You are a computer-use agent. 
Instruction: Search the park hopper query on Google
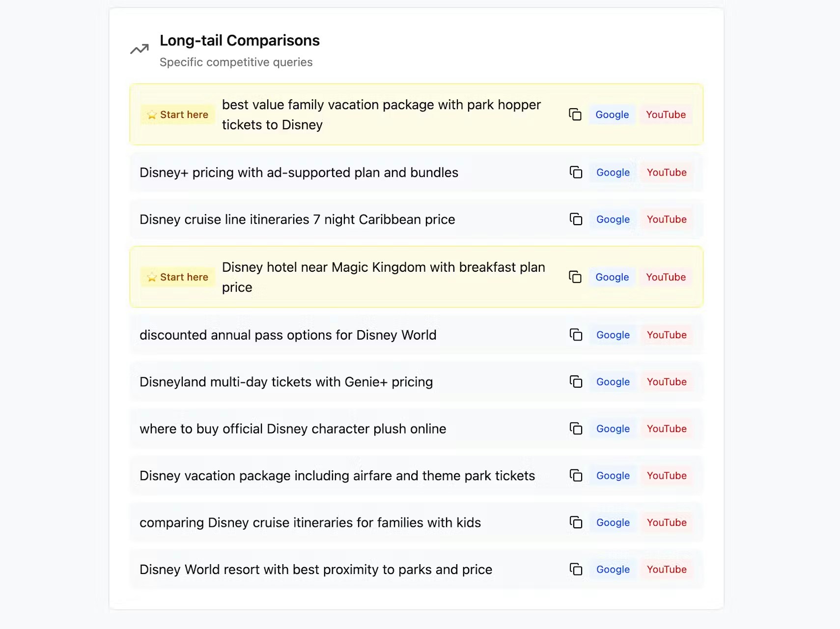pyautogui.click(x=612, y=114)
